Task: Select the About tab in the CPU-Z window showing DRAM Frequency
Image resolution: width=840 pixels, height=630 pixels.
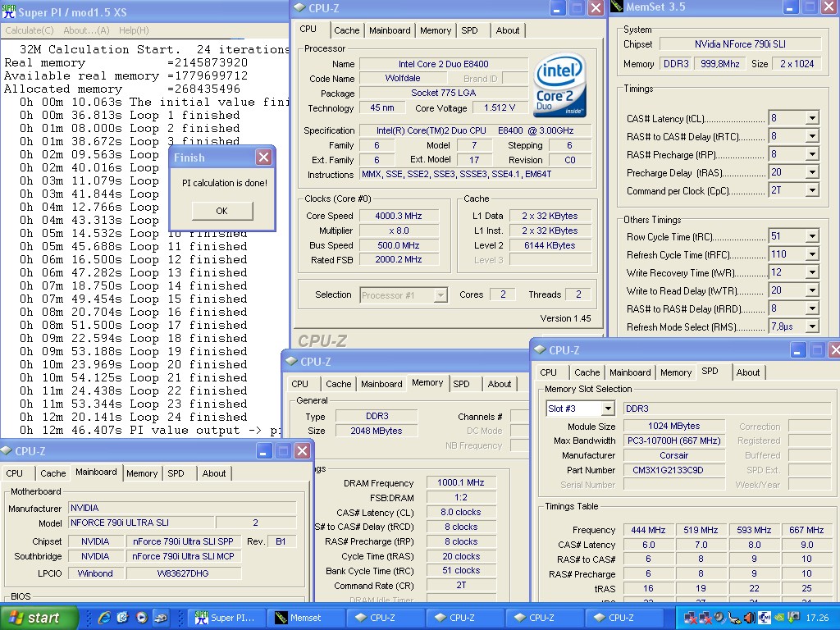Action: tap(500, 384)
